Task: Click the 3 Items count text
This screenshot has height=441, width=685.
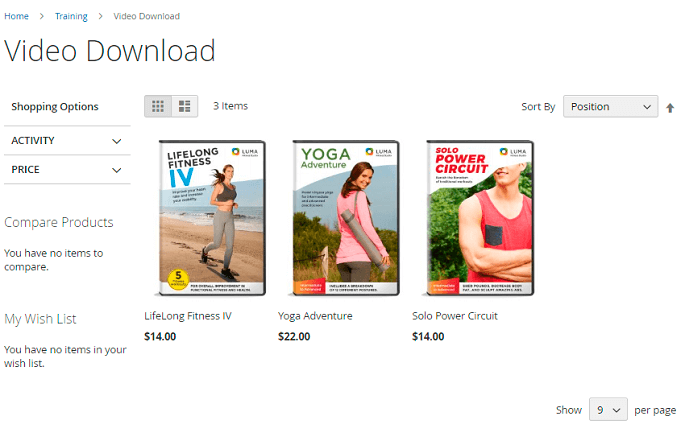Action: (230, 106)
